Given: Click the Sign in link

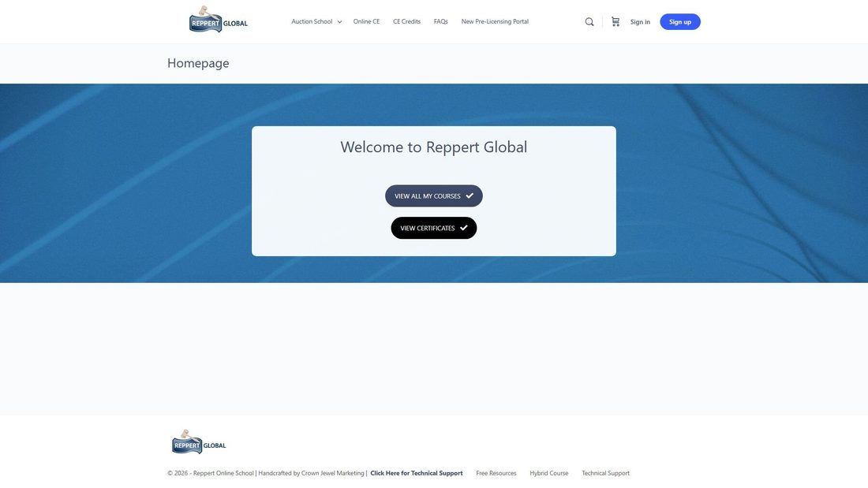Looking at the screenshot, I should click(x=640, y=22).
